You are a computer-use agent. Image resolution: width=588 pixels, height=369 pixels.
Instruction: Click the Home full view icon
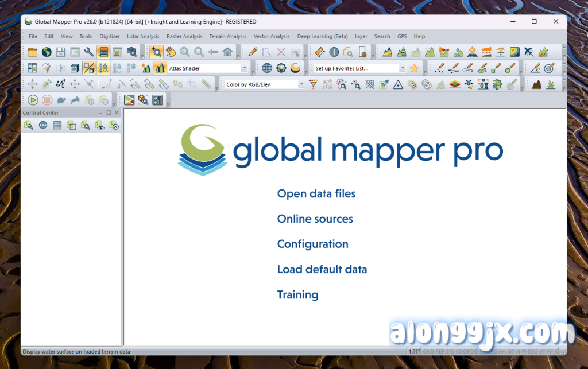pyautogui.click(x=227, y=52)
